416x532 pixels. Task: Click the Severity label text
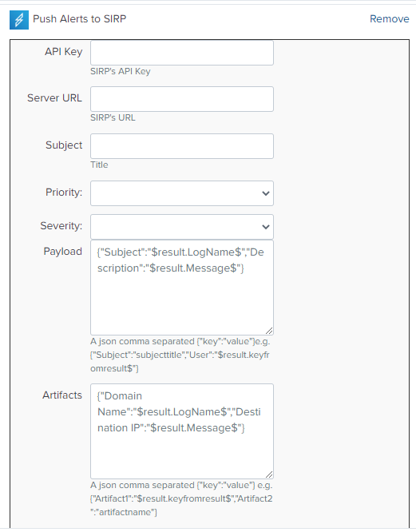pyautogui.click(x=61, y=226)
